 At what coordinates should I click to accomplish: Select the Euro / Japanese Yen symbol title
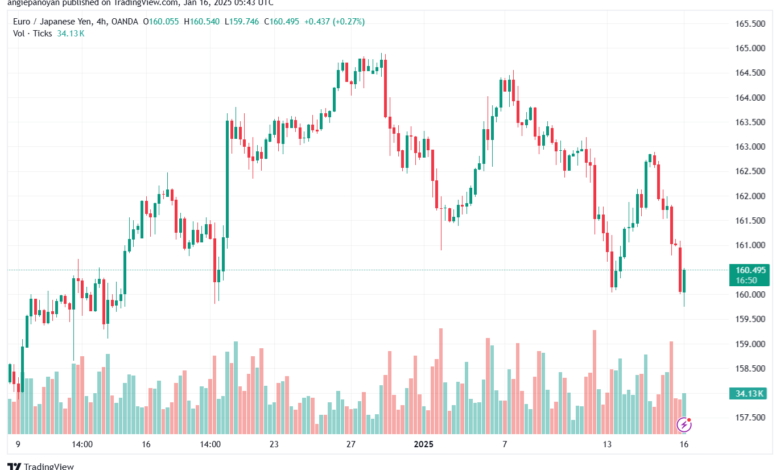click(51, 21)
